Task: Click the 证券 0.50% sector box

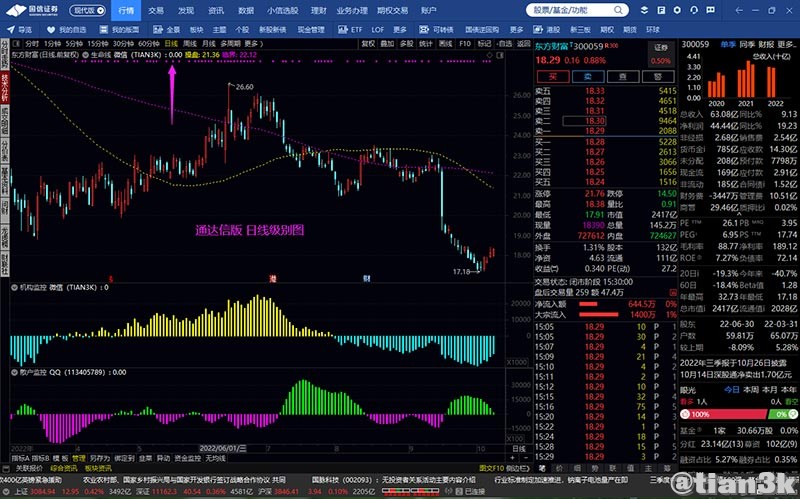Action: (661, 54)
